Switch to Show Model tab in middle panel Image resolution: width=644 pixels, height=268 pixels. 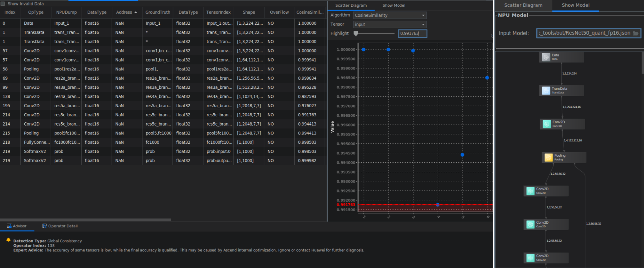click(394, 5)
